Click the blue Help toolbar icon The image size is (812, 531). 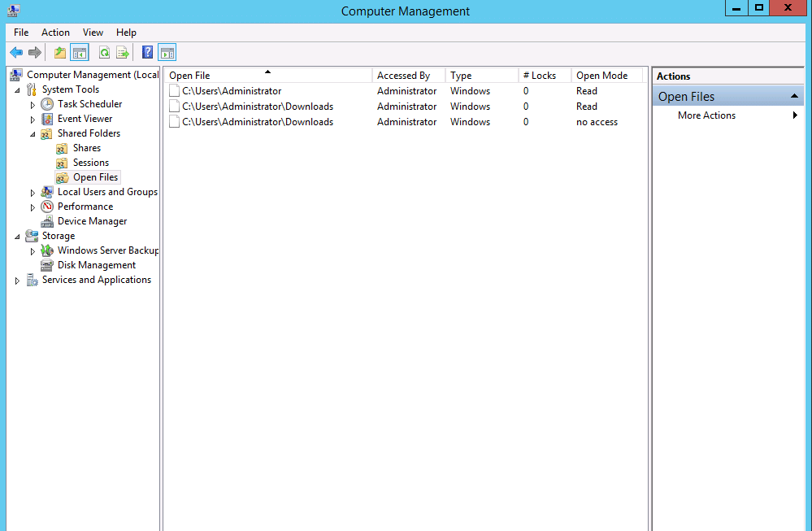[x=148, y=52]
